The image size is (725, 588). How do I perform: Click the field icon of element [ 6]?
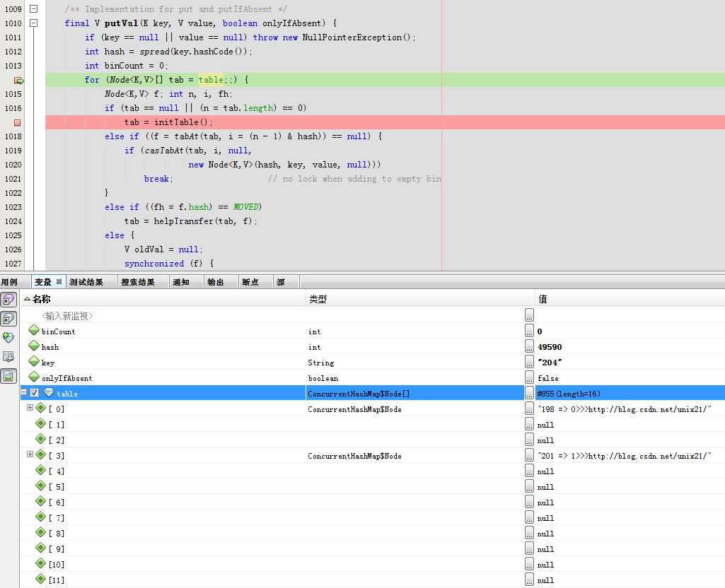41,501
